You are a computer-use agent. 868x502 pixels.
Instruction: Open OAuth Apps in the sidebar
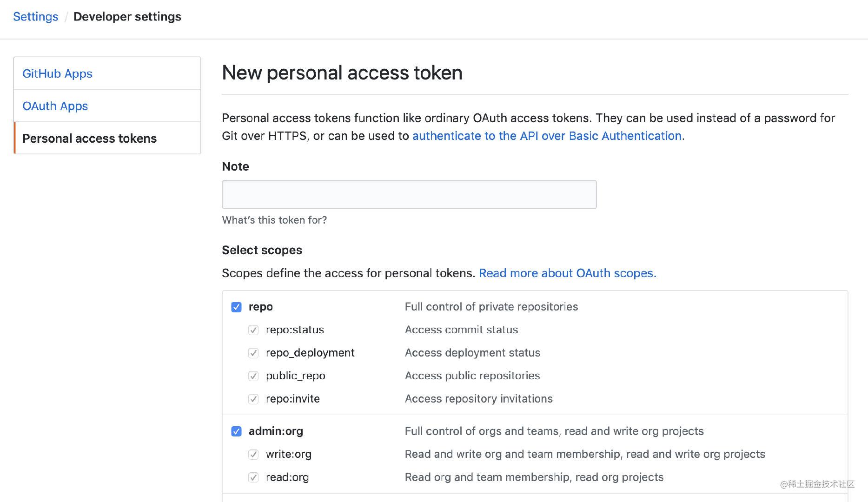[x=107, y=106]
